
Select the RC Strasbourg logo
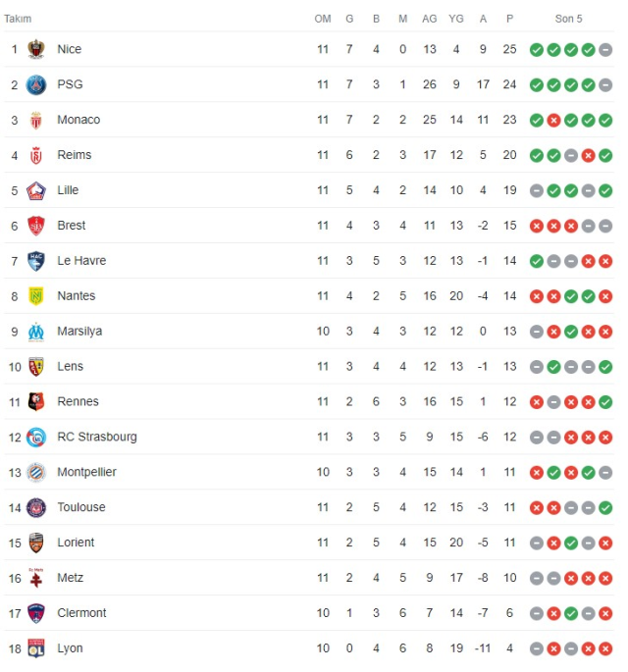click(x=36, y=438)
